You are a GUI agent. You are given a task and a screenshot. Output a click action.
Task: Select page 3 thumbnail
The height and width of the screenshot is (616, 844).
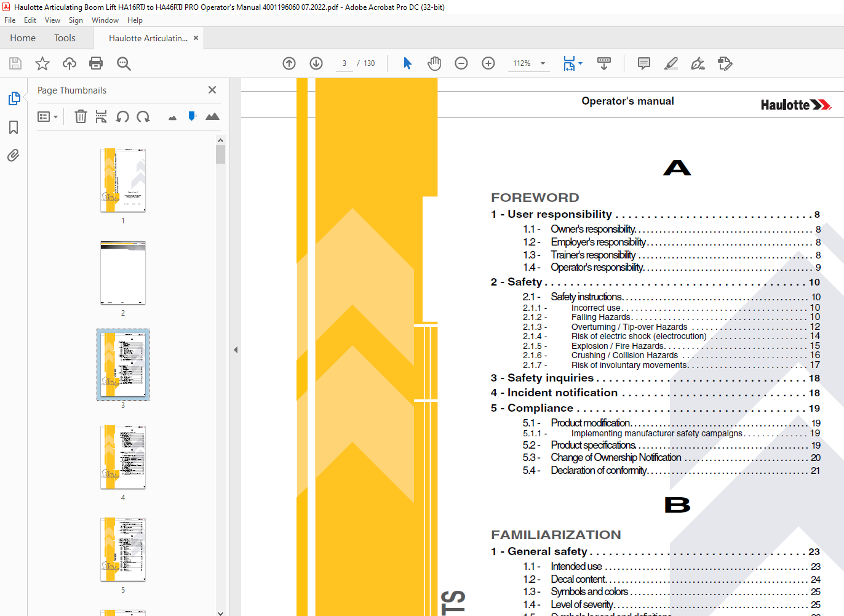[x=123, y=365]
